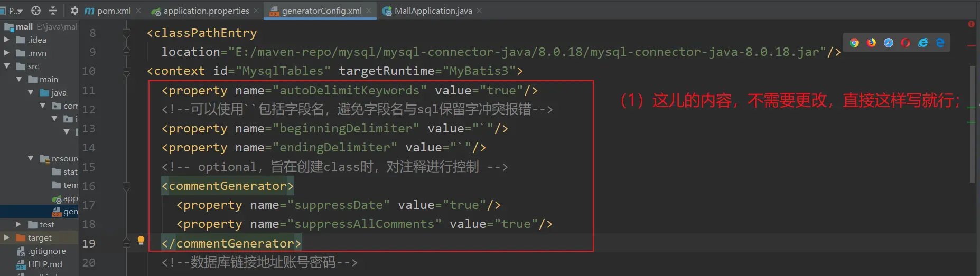Click the locate/select opened file icon

pos(36,11)
